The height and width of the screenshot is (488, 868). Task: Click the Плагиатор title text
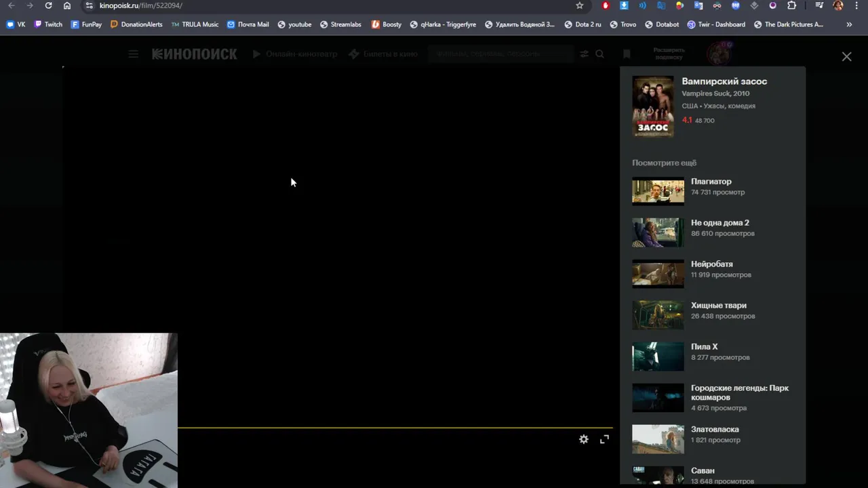[711, 181]
